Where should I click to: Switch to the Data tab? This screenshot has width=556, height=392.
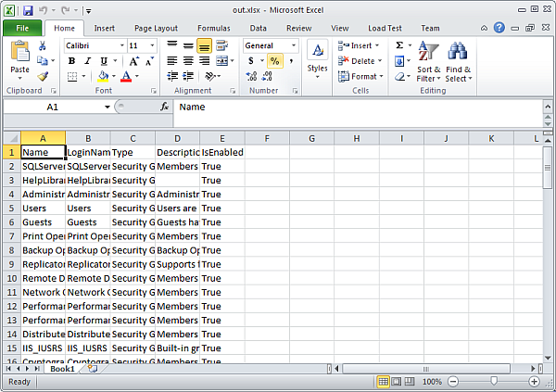point(259,28)
